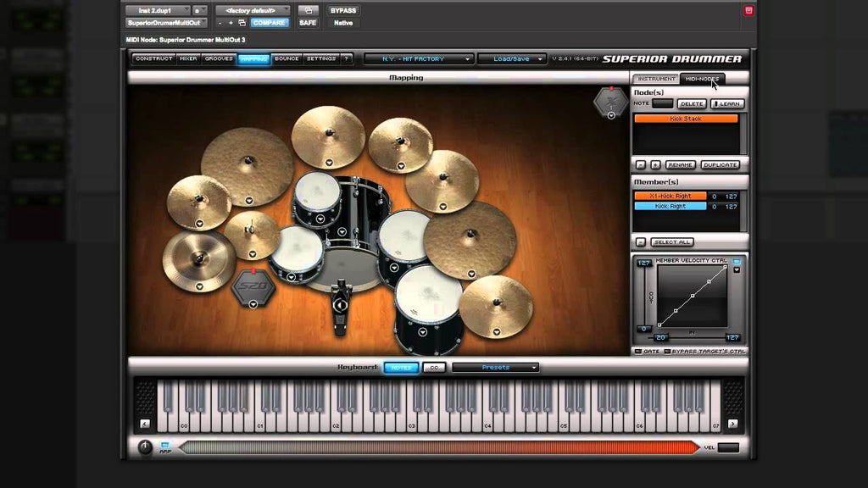Enable the Gate checkbox
This screenshot has height=488, width=868.
click(x=638, y=352)
